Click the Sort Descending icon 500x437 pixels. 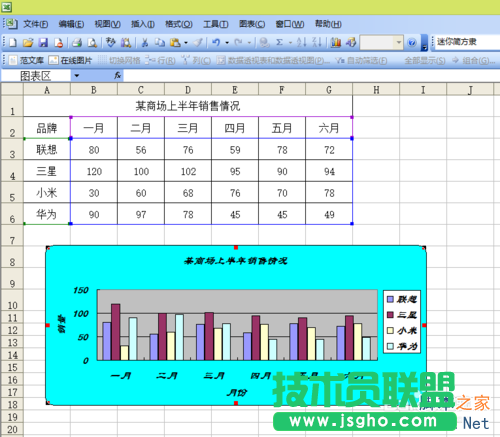point(317,42)
